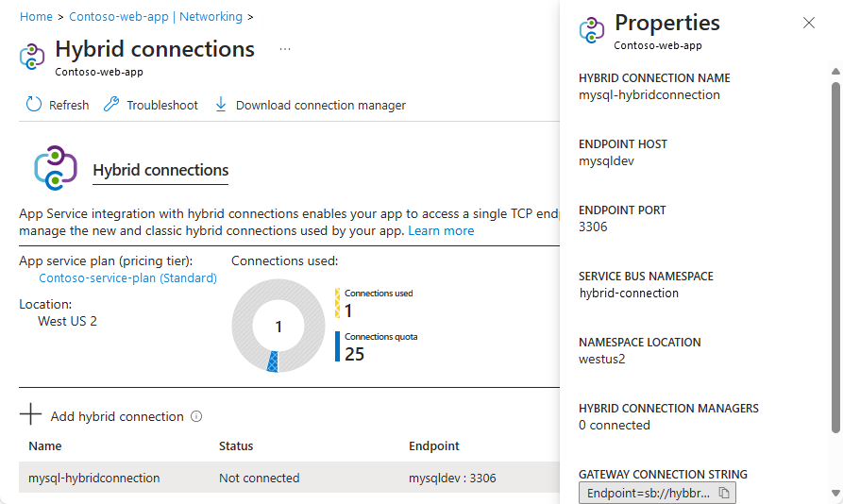Image resolution: width=843 pixels, height=504 pixels.
Task: Click the connections used donut chart
Action: [x=278, y=327]
